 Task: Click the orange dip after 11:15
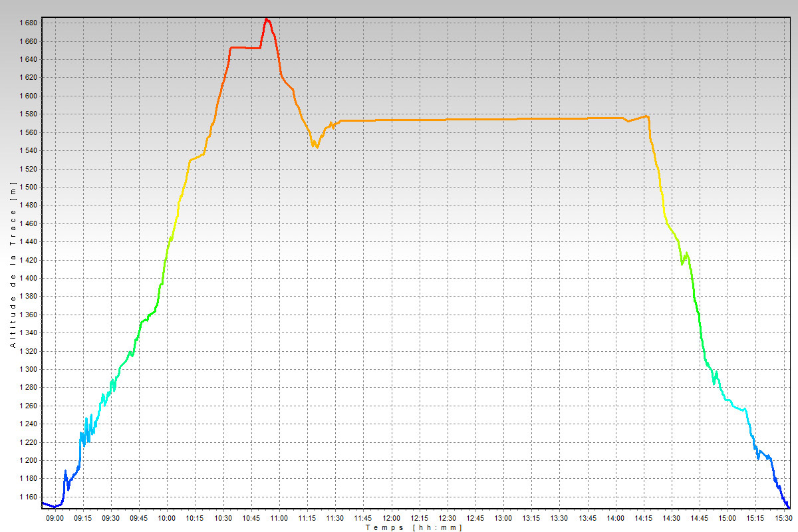317,146
